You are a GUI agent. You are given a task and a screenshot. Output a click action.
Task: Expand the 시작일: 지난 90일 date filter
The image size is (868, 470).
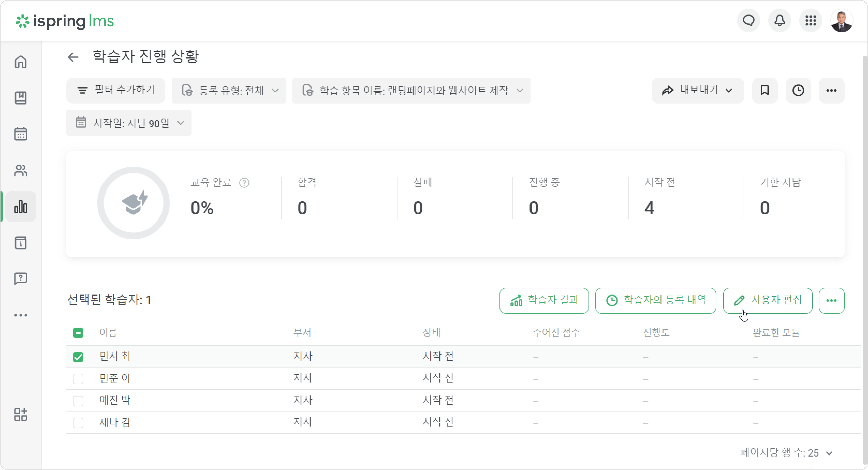click(x=129, y=123)
